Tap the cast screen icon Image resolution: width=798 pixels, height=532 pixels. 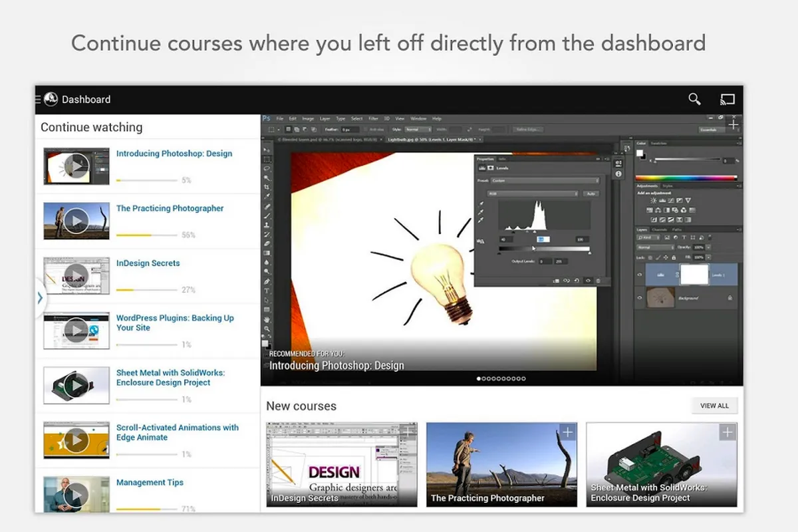[727, 100]
